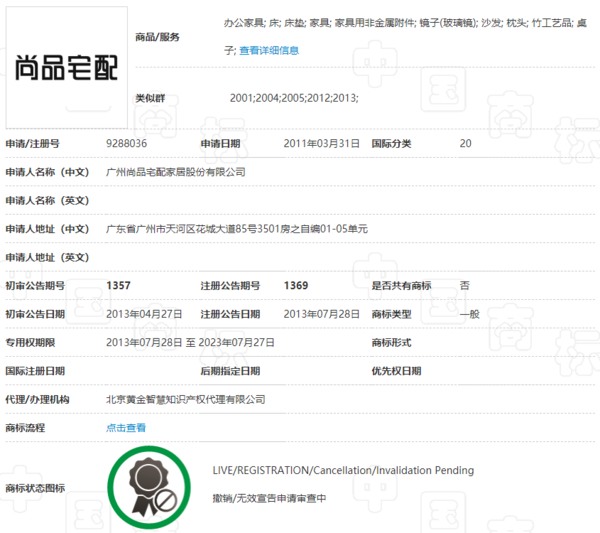Click the preliminary announcement issue number 1357
Image resolution: width=600 pixels, height=533 pixels.
click(118, 285)
